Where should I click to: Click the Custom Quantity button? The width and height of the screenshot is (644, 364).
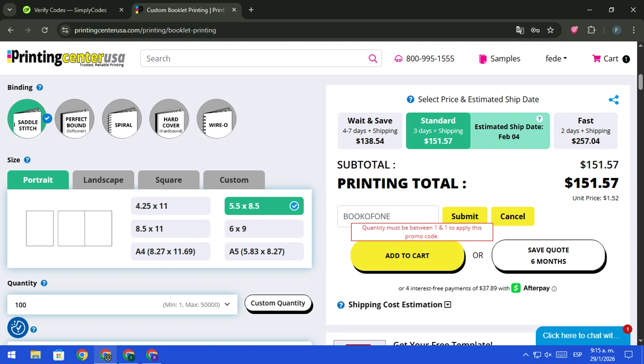(278, 303)
